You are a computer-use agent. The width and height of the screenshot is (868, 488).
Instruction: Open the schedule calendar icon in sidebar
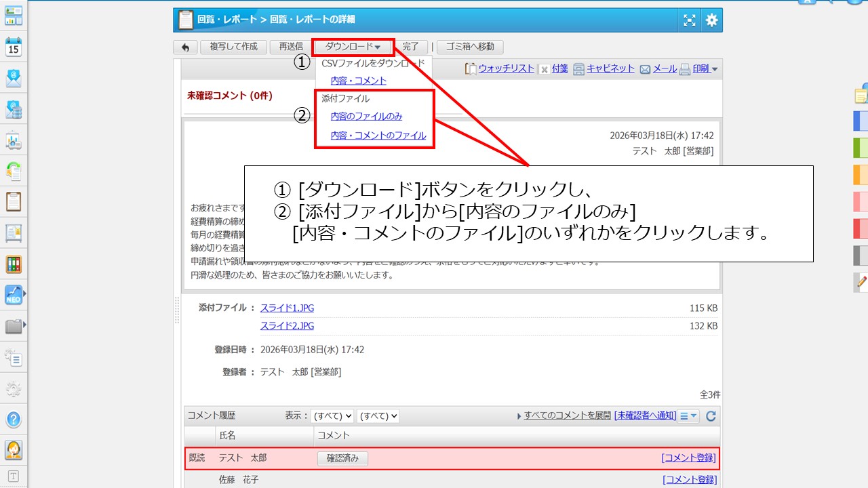tap(14, 47)
